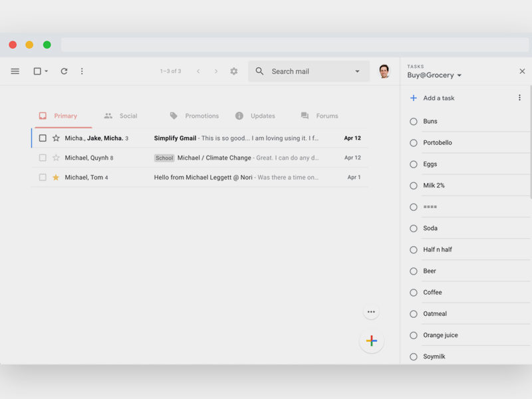Viewport: 532px width, 399px height.
Task: Go to next page of emails
Action: tap(215, 71)
